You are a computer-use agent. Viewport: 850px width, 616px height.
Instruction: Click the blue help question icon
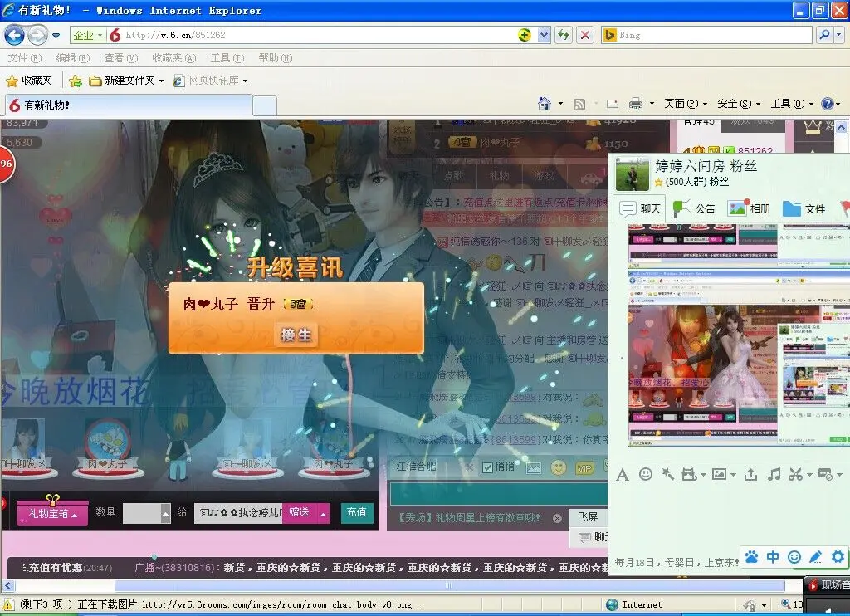[828, 104]
